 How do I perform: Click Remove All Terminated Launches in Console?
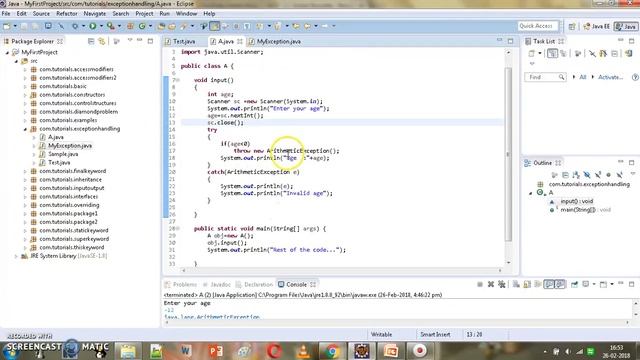502,284
